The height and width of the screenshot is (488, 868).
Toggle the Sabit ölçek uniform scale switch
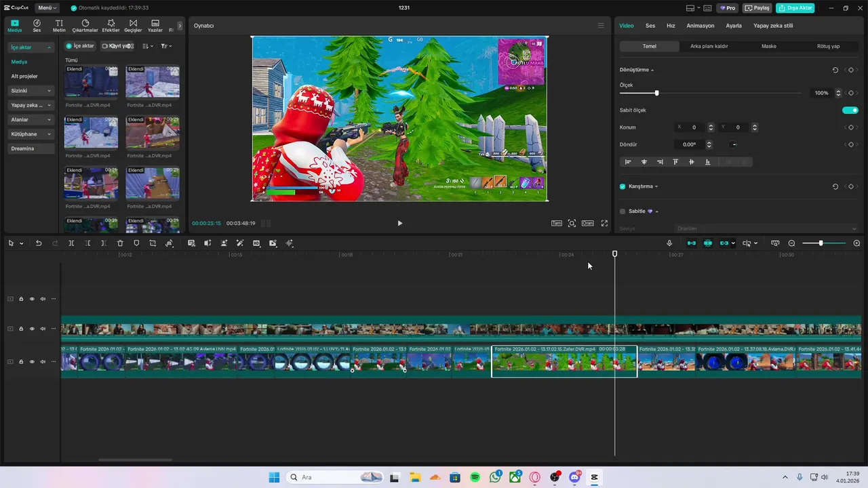click(x=850, y=110)
